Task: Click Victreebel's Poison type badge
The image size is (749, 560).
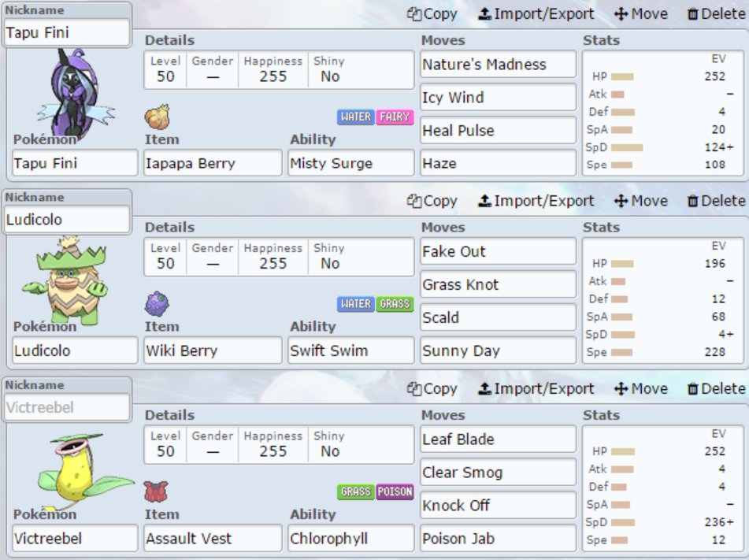Action: [395, 491]
